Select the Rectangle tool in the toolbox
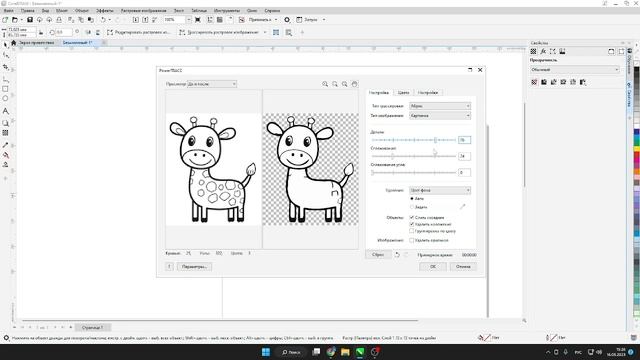640x360 pixels. click(x=5, y=89)
